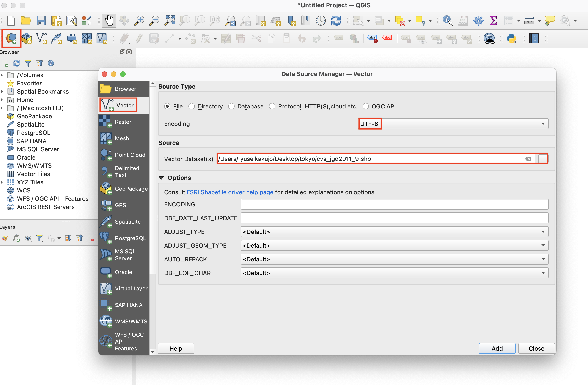Activate the Identify Features tool

[x=448, y=20]
